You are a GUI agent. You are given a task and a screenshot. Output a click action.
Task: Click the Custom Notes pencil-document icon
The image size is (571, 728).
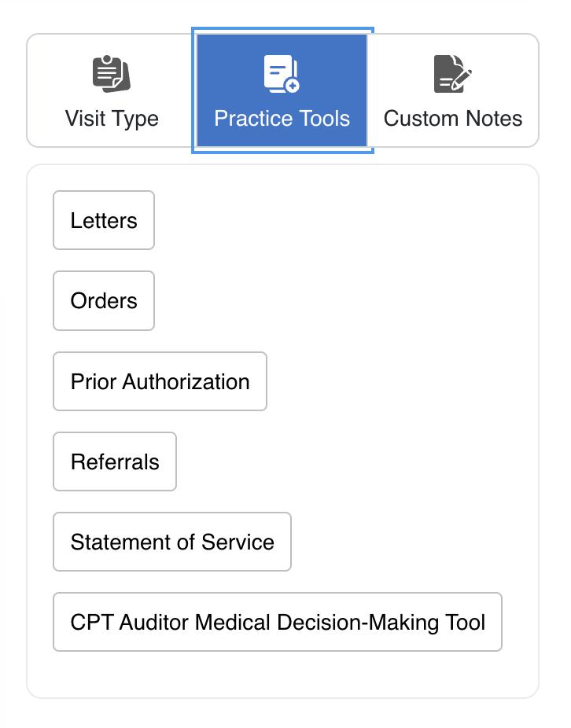pyautogui.click(x=452, y=74)
